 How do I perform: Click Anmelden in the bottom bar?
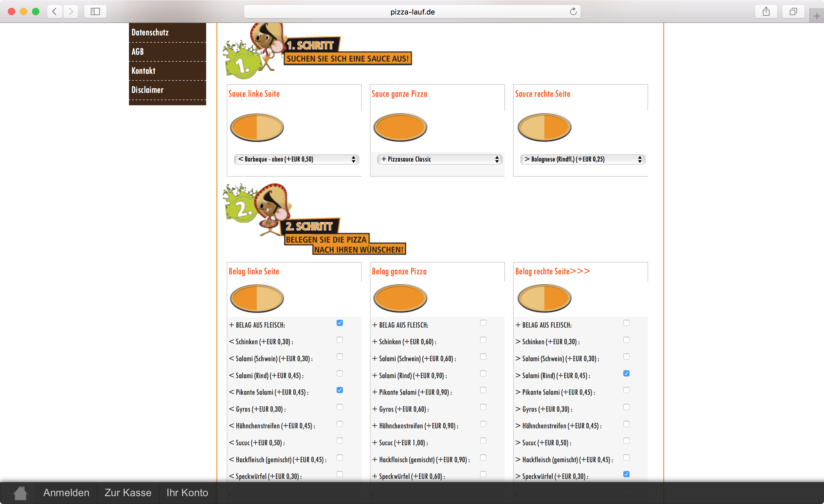66,493
